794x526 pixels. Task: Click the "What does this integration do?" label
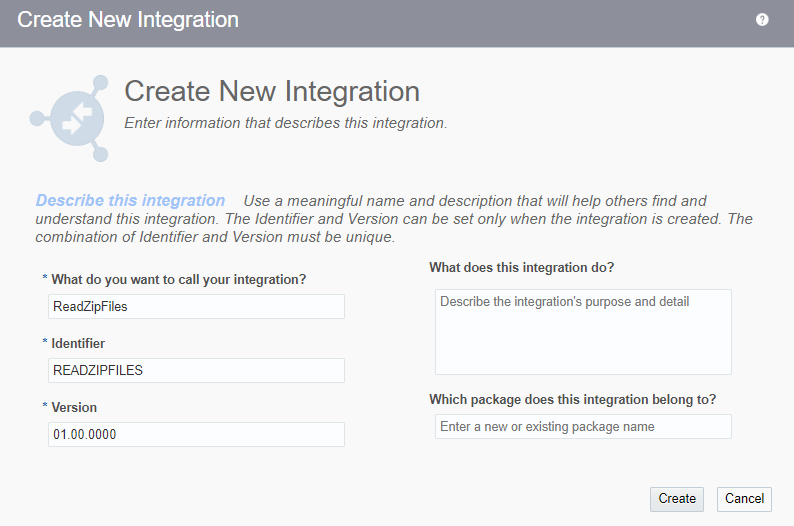click(521, 267)
